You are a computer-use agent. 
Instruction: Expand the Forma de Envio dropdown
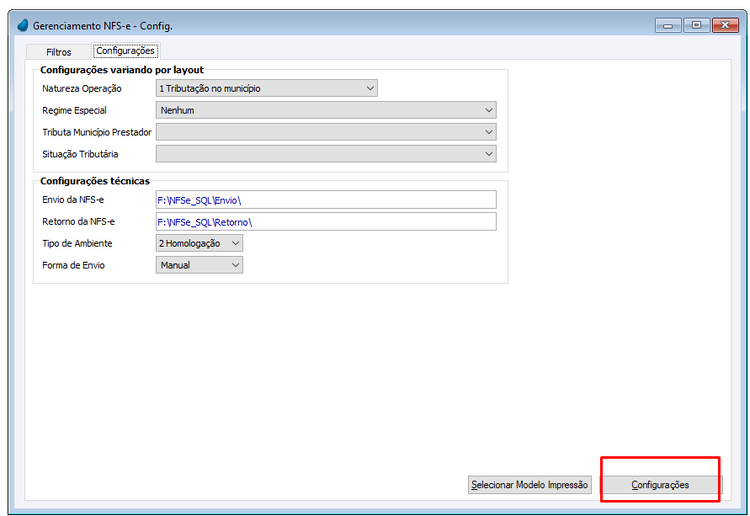[199, 265]
